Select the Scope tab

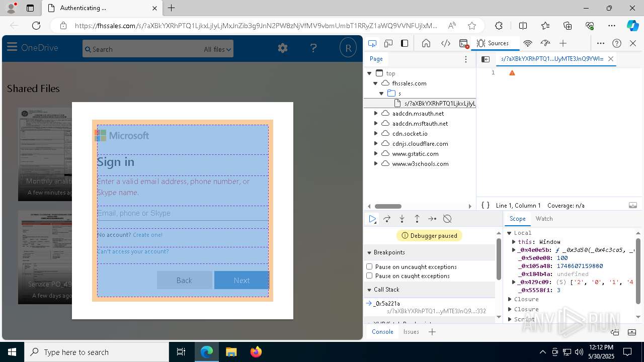pyautogui.click(x=517, y=219)
